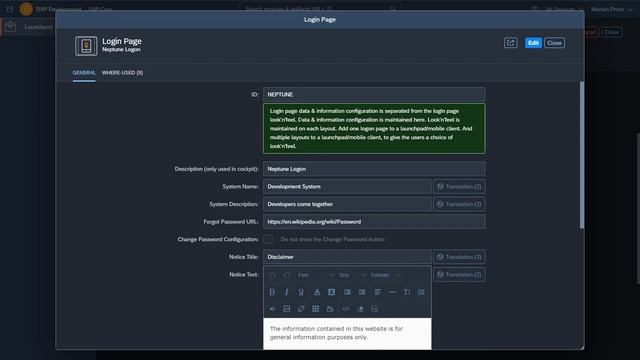This screenshot has width=640, height=360.
Task: Open Translation for System Name
Action: click(459, 187)
